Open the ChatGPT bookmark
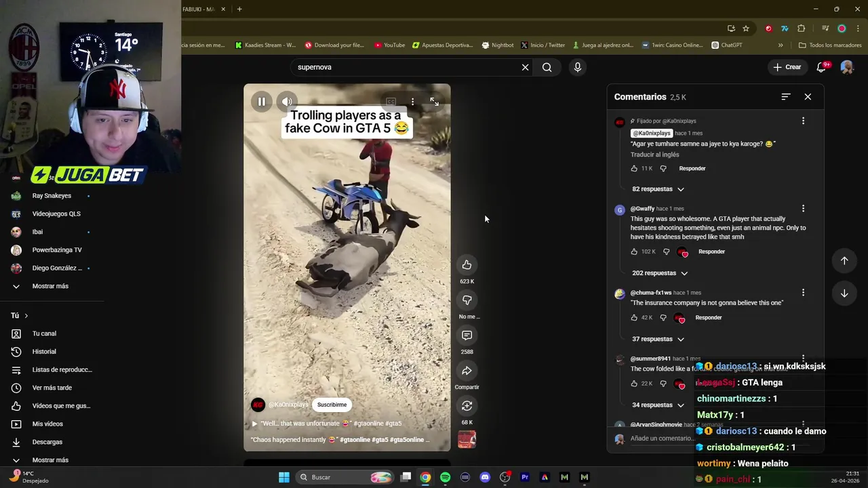This screenshot has height=488, width=868. click(x=727, y=45)
